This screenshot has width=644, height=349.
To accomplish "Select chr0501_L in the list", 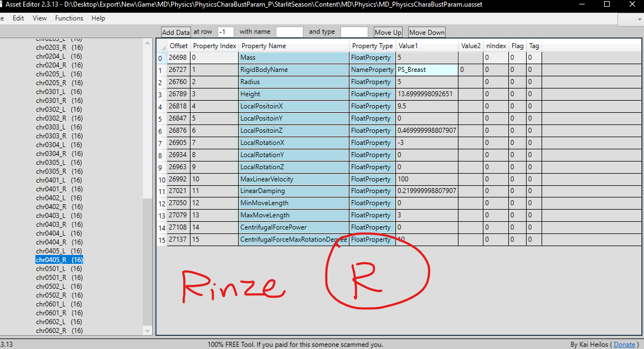I will 59,269.
